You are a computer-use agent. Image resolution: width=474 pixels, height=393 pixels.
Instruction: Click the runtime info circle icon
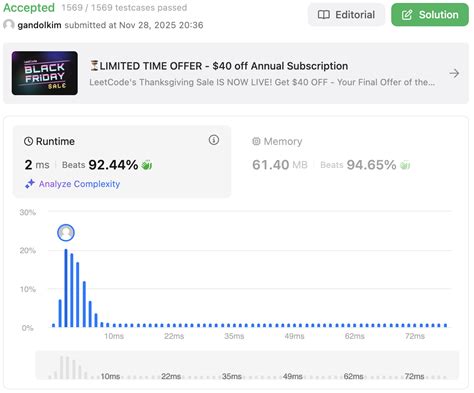(x=214, y=140)
